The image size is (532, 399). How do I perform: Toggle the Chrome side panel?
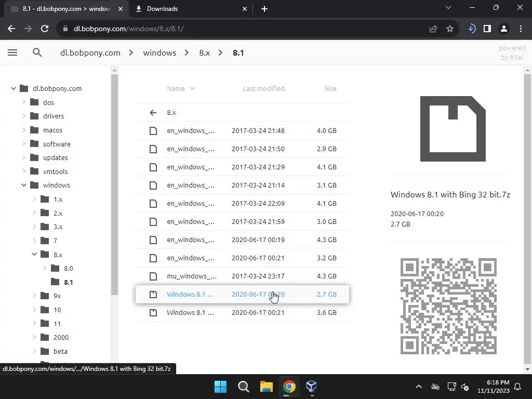(487, 29)
